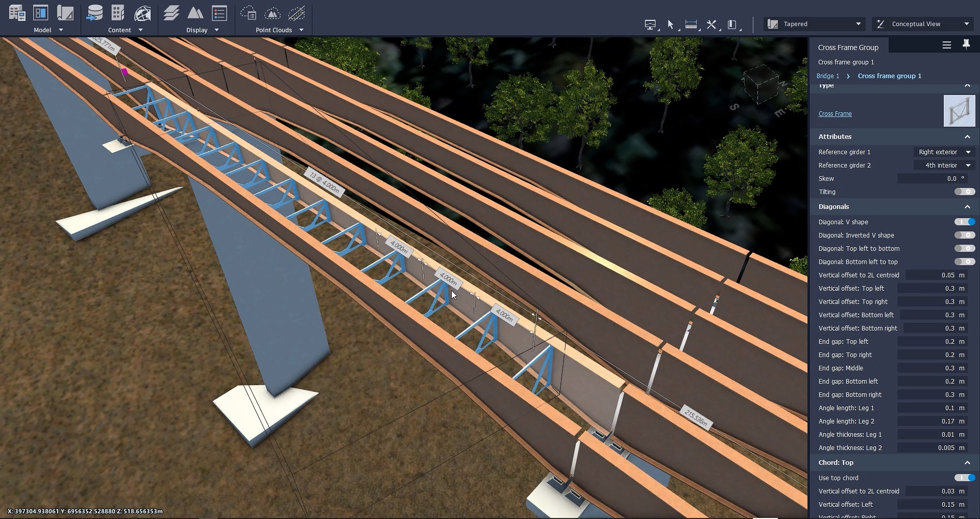Go to Bridge 1 breadcrumb
The image size is (980, 519).
[828, 76]
